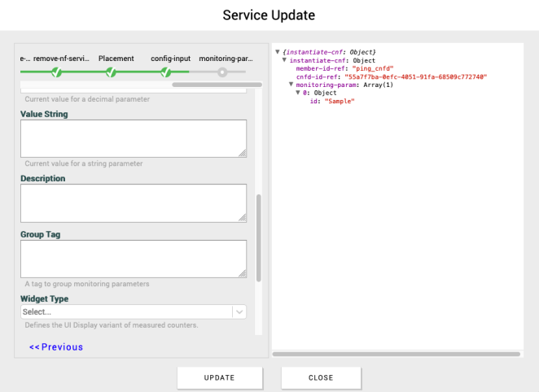Go to the config-input step label
The image size is (539, 392).
tap(170, 59)
